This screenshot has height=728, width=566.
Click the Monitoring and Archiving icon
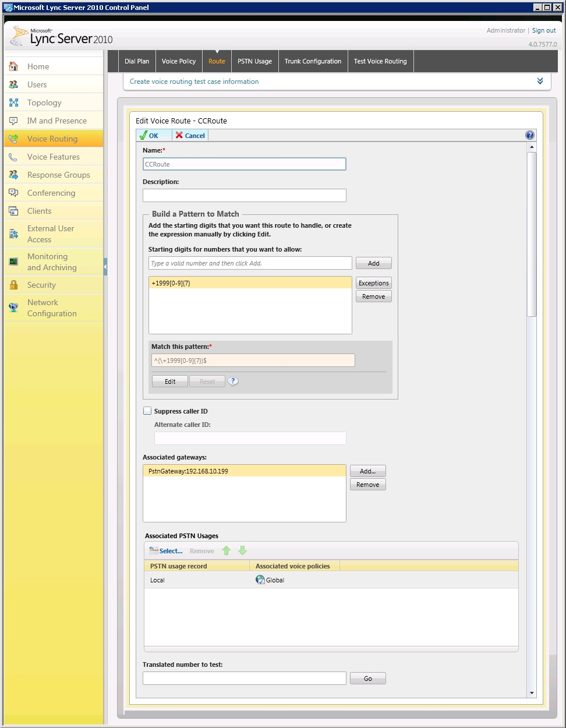pos(13,261)
